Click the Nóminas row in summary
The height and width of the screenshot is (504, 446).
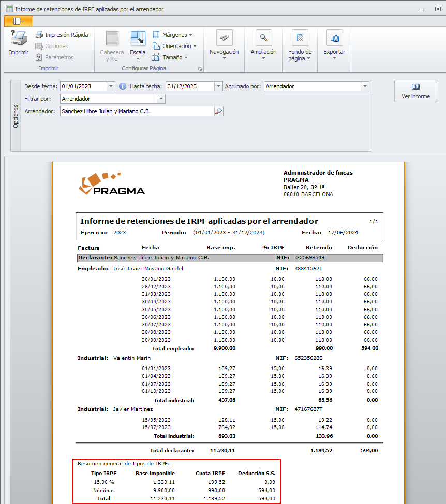click(x=184, y=490)
